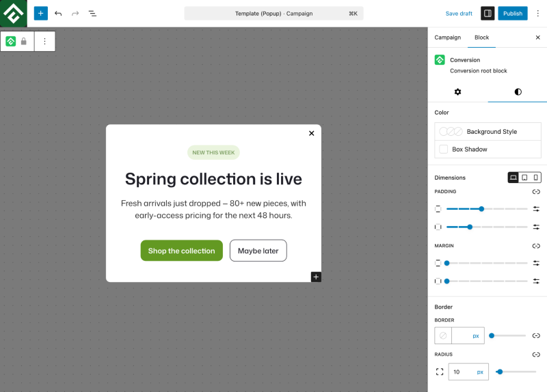Unlink margin sides
The width and height of the screenshot is (547, 392).
(536, 246)
